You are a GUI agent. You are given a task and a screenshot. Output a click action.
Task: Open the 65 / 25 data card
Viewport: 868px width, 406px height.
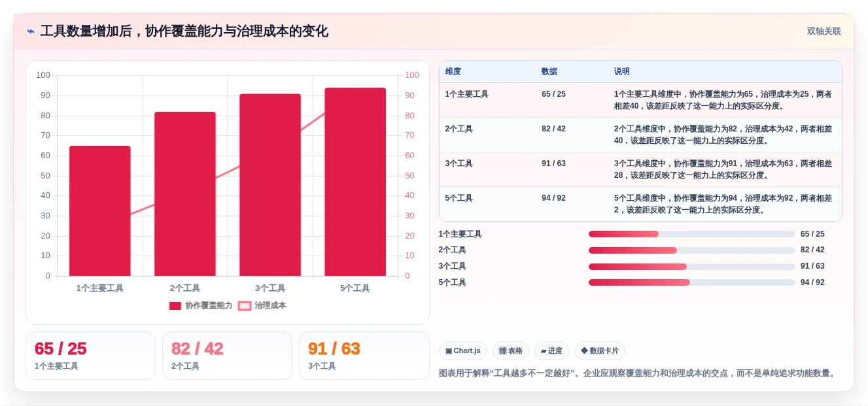click(x=90, y=356)
